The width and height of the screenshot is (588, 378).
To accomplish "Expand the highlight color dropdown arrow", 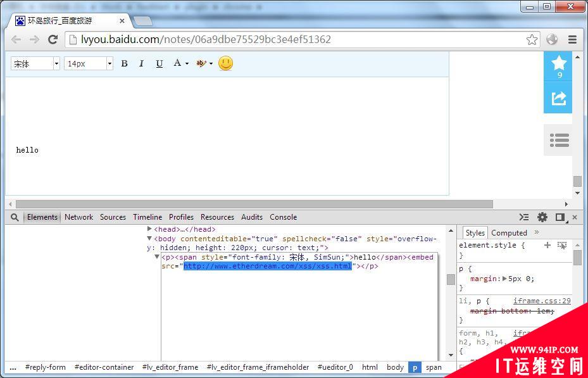I will point(211,64).
